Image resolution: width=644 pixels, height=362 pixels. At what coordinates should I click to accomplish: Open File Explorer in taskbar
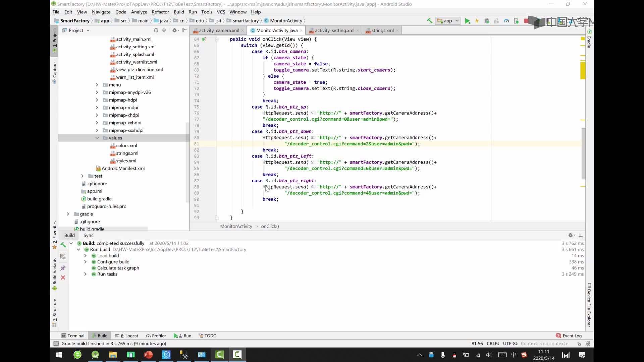113,355
